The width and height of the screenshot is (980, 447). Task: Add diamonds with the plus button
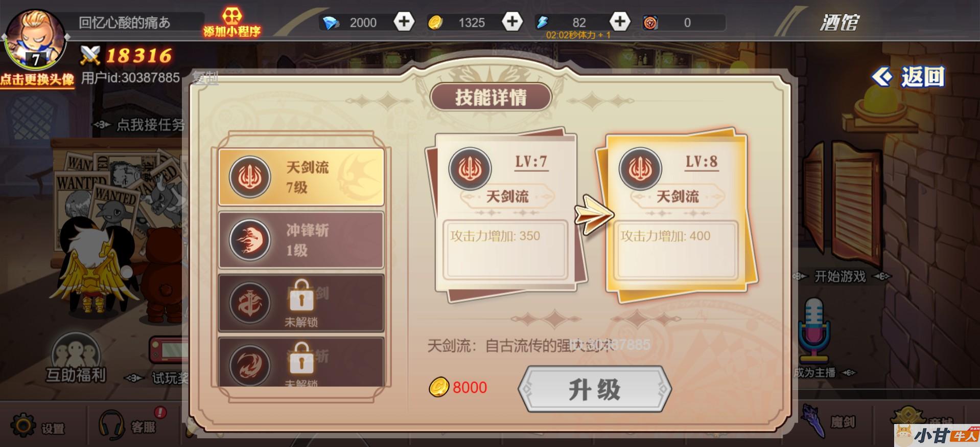(404, 21)
